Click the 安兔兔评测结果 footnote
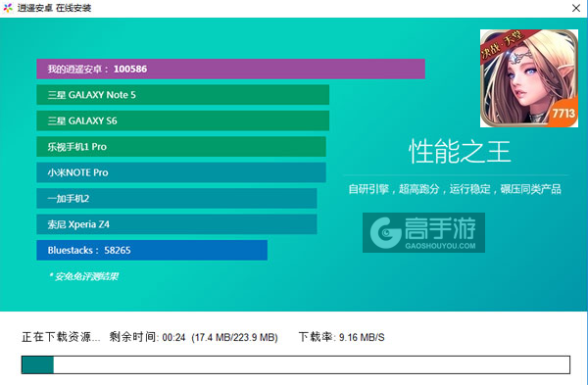The image size is (588, 385). tap(83, 276)
